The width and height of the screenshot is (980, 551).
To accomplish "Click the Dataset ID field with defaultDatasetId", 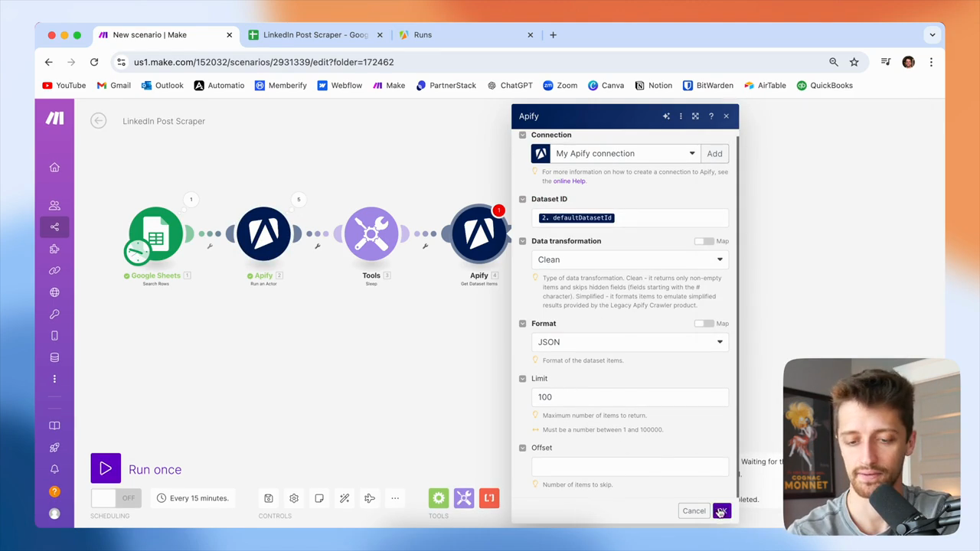I will [630, 218].
